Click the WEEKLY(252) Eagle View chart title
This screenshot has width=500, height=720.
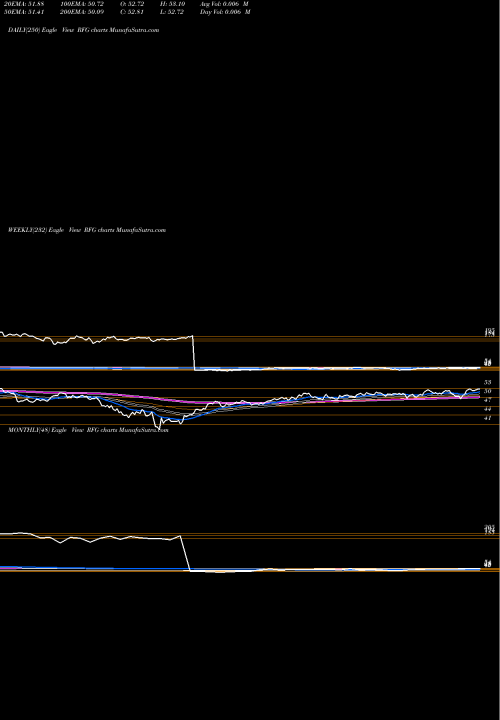(87, 230)
